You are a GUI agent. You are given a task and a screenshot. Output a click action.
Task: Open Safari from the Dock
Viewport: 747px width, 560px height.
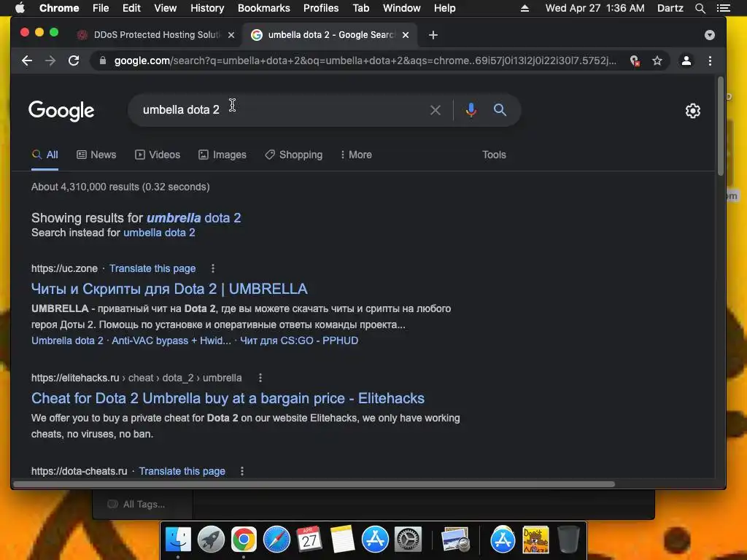[x=276, y=540]
